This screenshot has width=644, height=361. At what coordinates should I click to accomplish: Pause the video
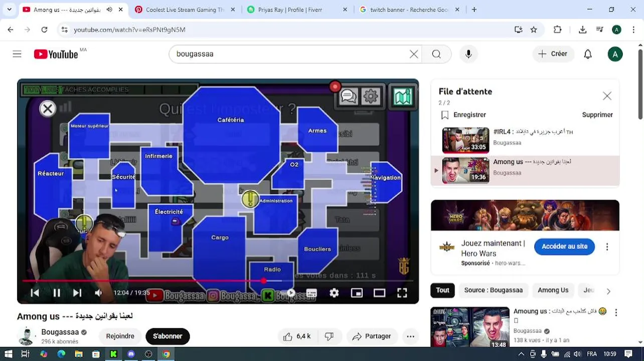(57, 293)
